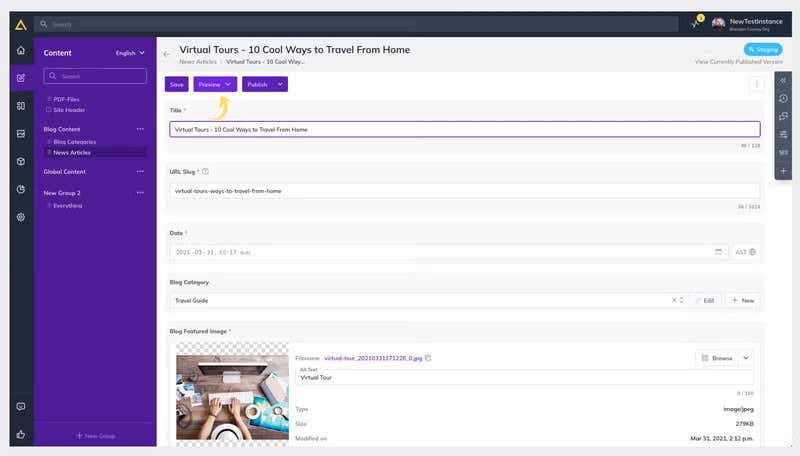Open the Publish dropdown arrow
Image resolution: width=800 pixels, height=456 pixels.
click(280, 84)
